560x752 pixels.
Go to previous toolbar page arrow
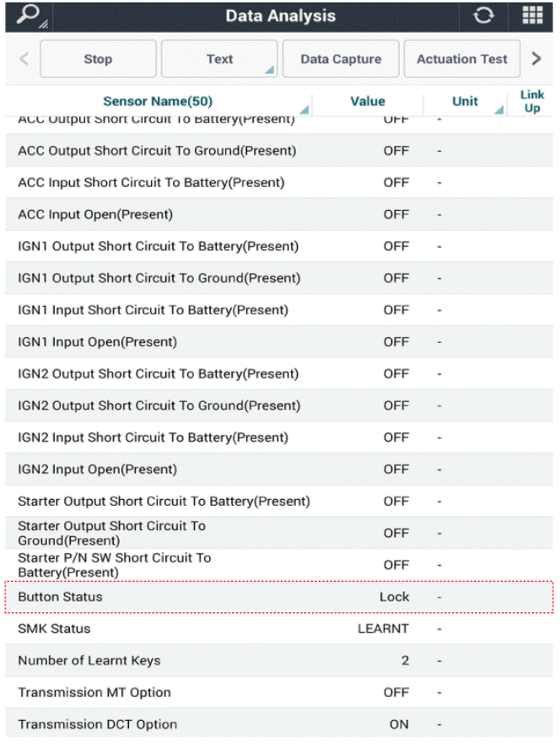(24, 59)
